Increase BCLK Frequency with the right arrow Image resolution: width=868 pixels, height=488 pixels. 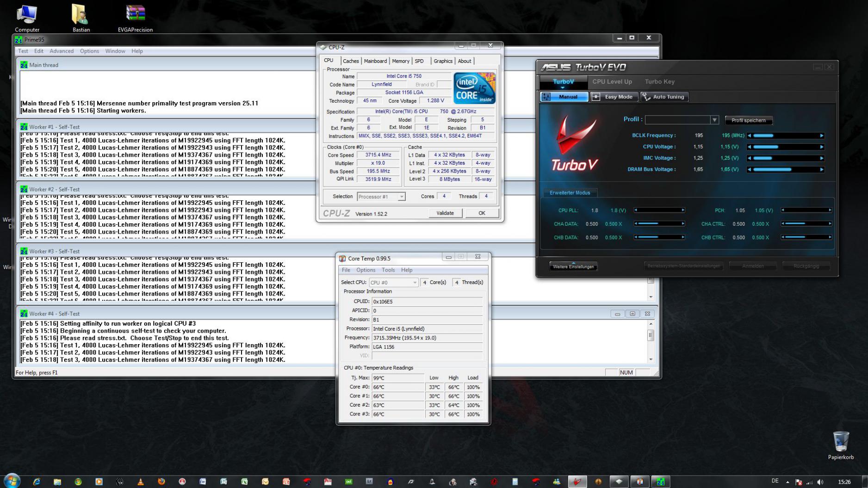pyautogui.click(x=822, y=136)
